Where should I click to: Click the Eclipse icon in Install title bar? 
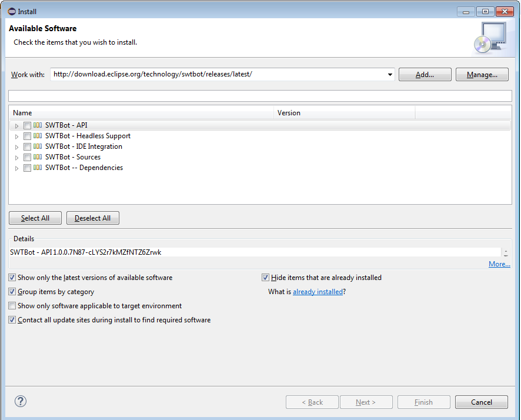12,11
